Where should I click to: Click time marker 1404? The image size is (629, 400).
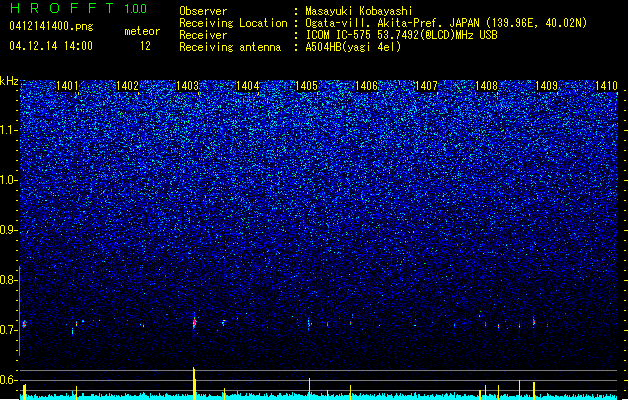point(248,86)
